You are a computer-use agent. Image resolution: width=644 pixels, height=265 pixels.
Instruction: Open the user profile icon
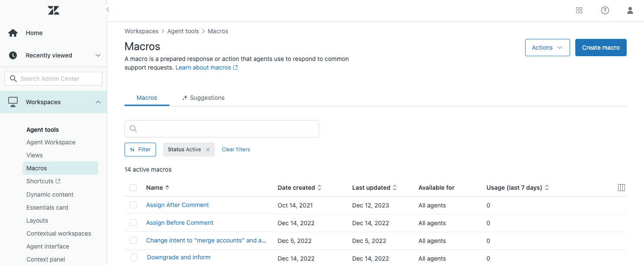630,10
